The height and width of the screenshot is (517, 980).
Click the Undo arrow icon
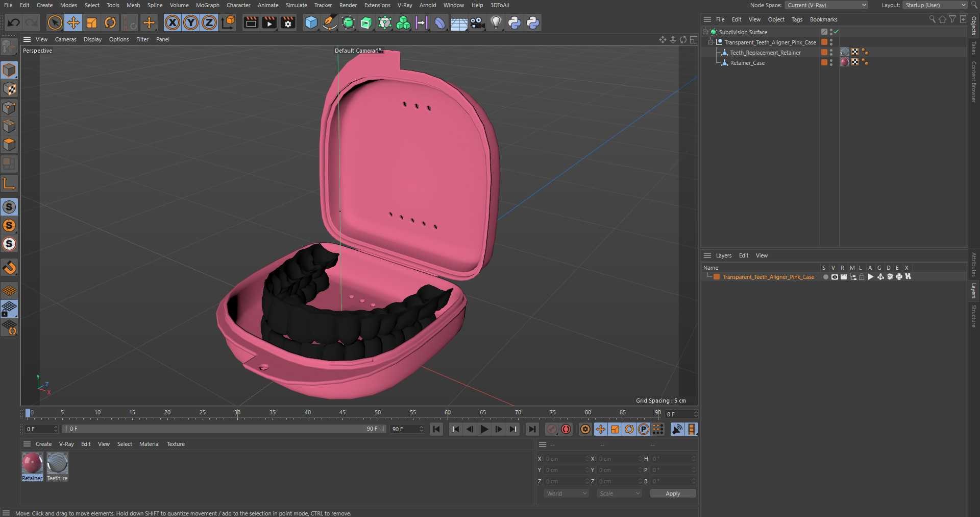(14, 22)
